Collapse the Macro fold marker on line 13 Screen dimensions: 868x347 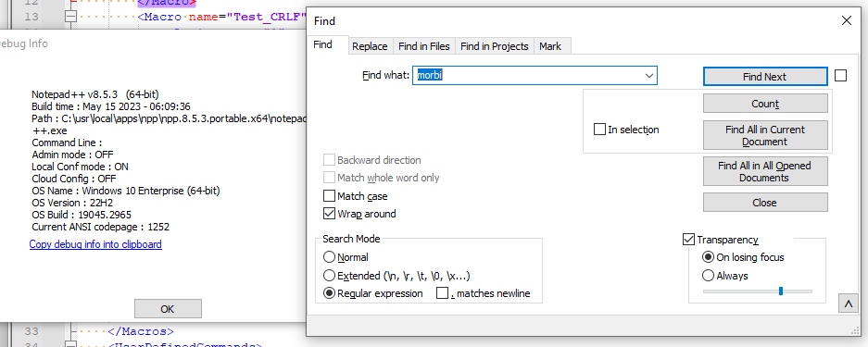pyautogui.click(x=69, y=17)
